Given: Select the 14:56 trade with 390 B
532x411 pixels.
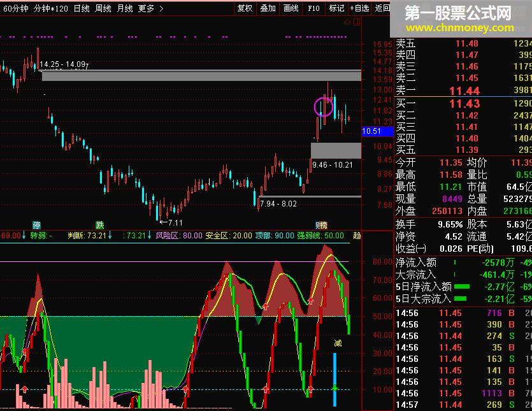Looking at the screenshot, I should [463, 324].
